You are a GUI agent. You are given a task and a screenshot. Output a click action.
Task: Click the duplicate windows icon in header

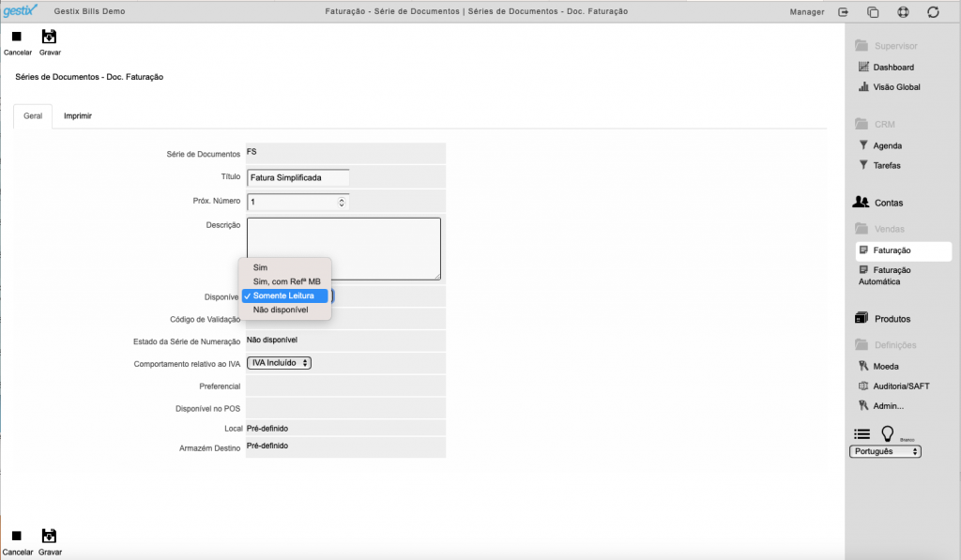coord(874,11)
